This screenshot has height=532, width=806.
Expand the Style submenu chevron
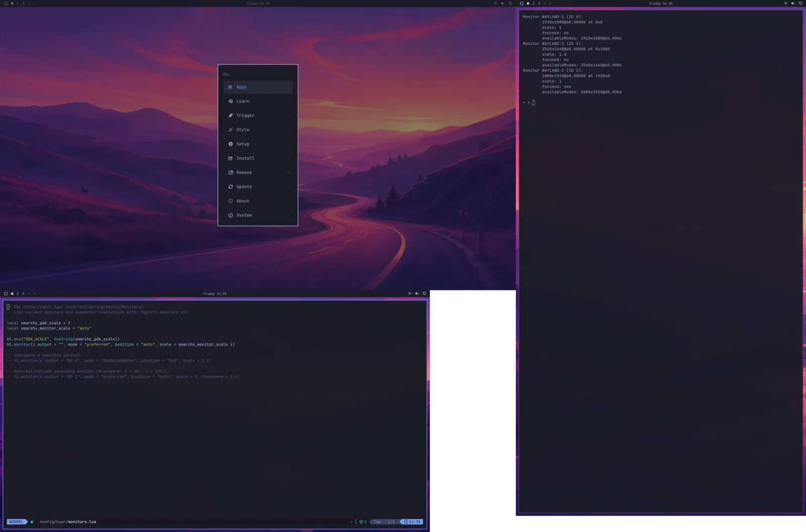click(288, 129)
